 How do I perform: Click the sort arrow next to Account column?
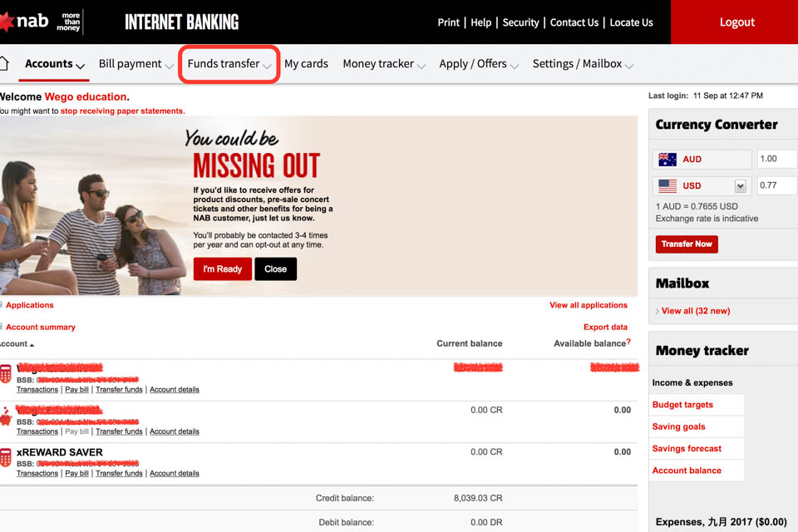(x=32, y=345)
